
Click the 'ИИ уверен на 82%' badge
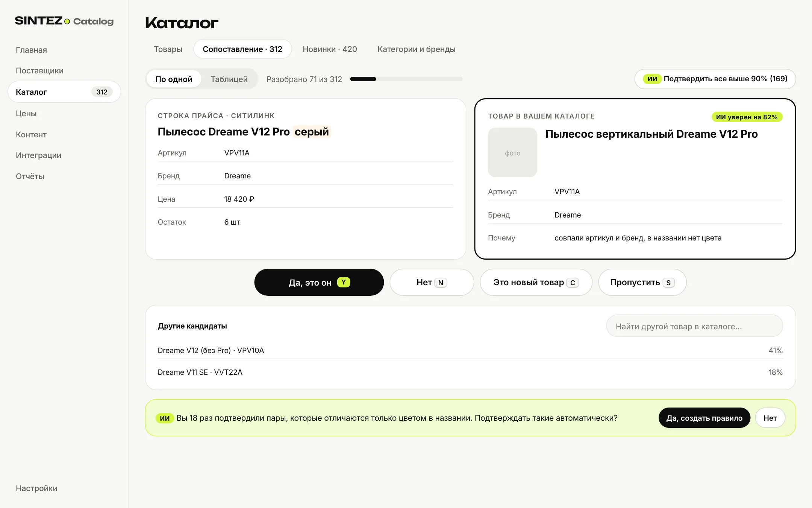click(x=747, y=117)
